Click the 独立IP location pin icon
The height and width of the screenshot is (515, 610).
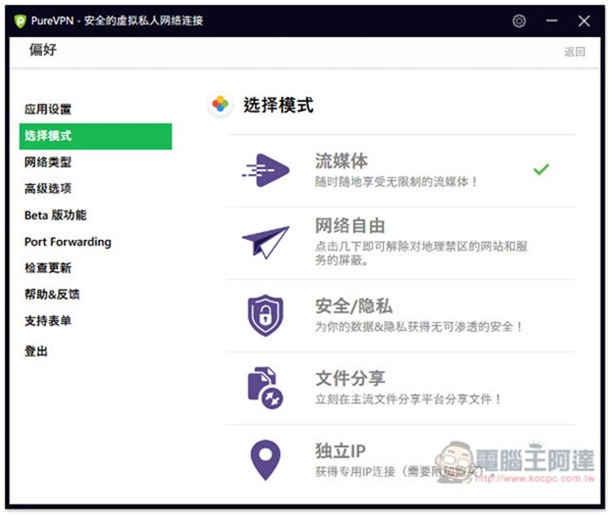click(265, 459)
